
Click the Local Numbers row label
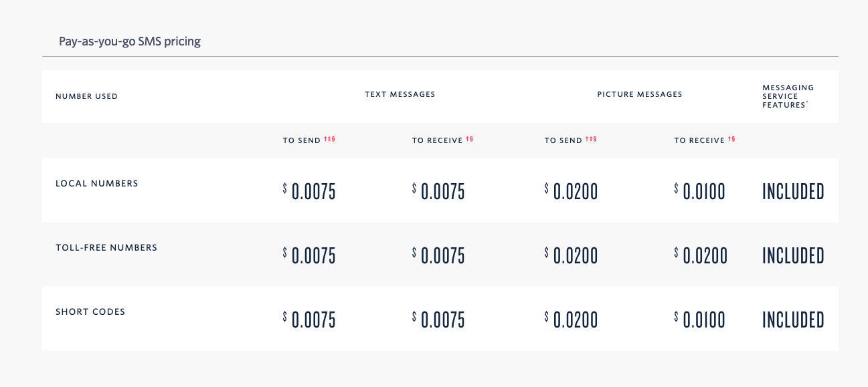click(x=97, y=183)
